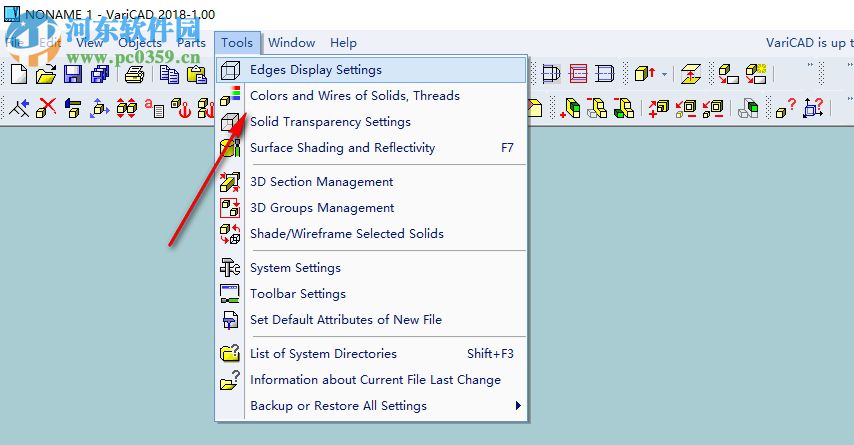Click small cube with question mark icon
Image resolution: width=854 pixels, height=445 pixels.
tap(785, 108)
